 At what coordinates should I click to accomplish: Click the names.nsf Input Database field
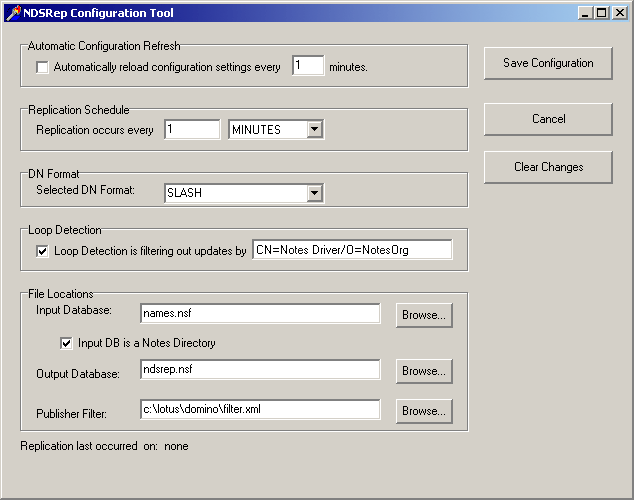tap(260, 313)
